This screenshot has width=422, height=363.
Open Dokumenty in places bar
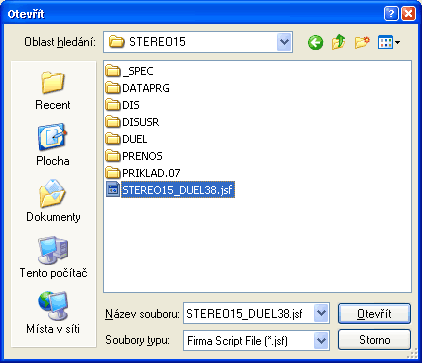click(x=53, y=201)
